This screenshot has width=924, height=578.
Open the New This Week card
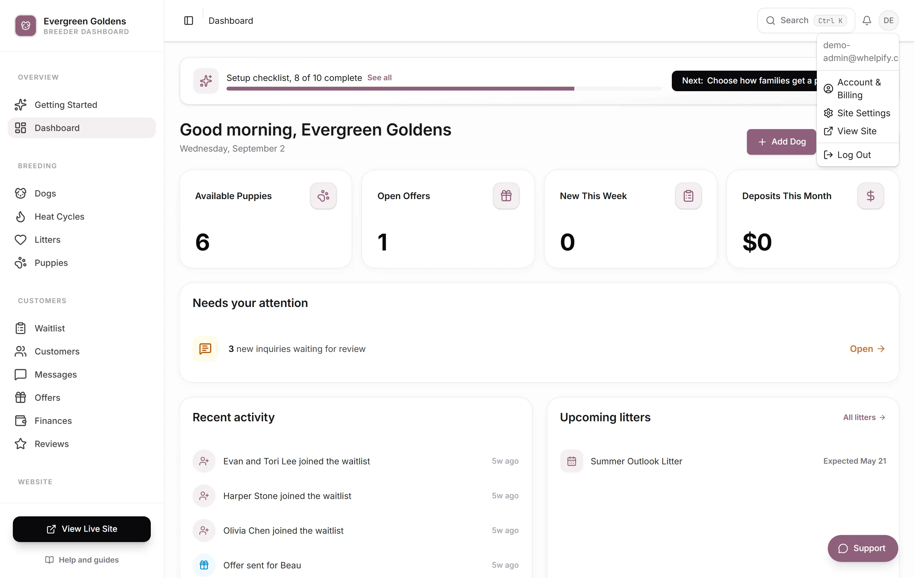[631, 219]
